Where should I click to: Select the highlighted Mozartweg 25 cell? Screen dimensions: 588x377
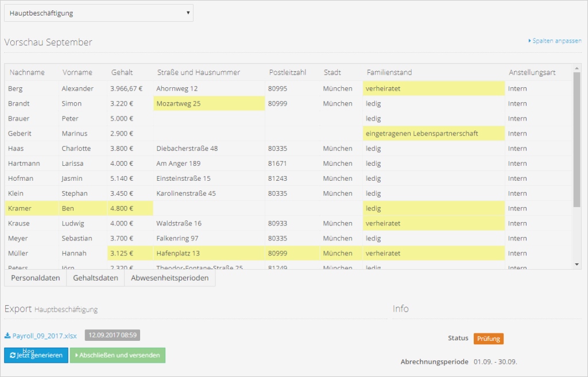[209, 103]
